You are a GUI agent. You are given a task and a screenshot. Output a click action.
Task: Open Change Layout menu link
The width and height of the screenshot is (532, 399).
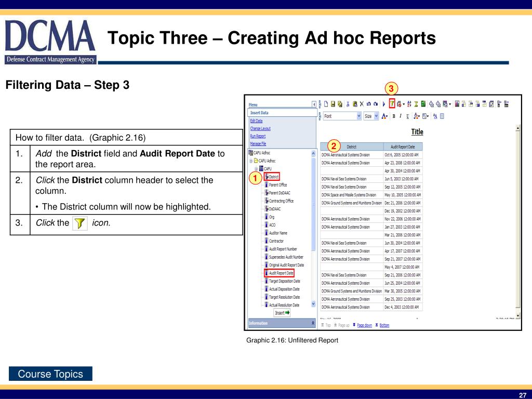(x=260, y=129)
